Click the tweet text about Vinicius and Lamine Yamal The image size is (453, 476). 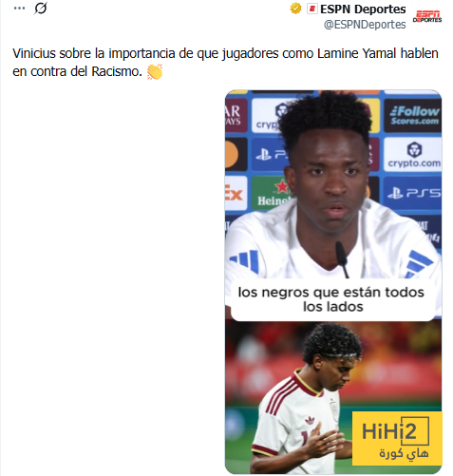click(x=225, y=63)
